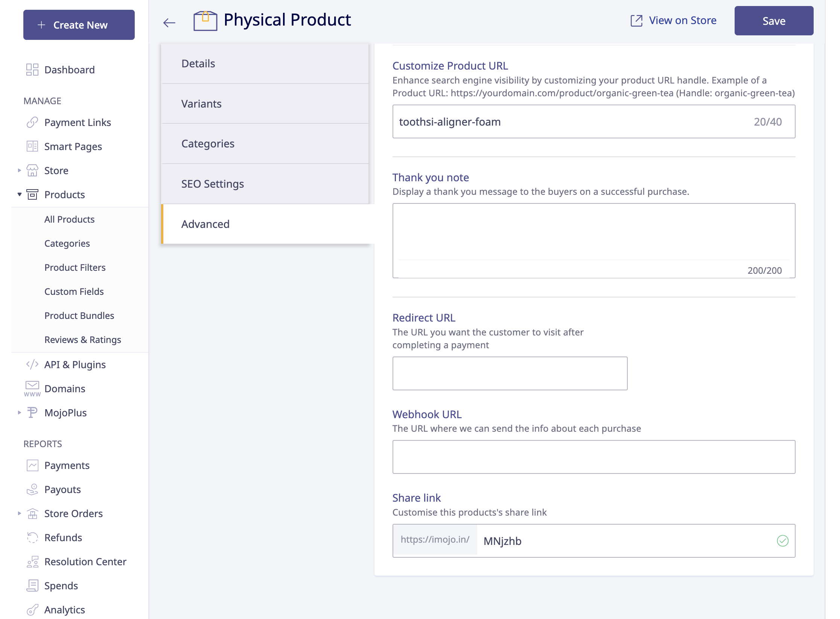840x619 pixels.
Task: Click the Spends receipt icon
Action: click(32, 586)
